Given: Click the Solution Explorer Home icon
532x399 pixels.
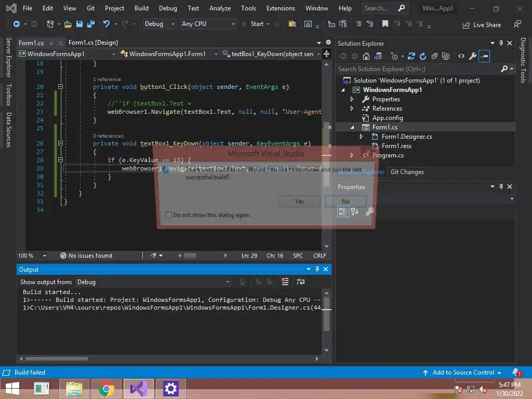Looking at the screenshot, I should click(366, 56).
